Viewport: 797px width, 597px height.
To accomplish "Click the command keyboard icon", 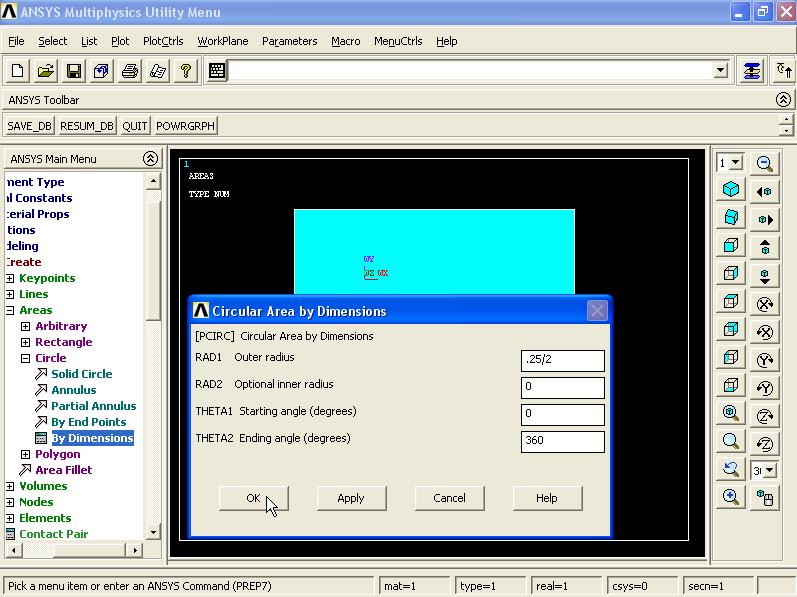I will [x=217, y=71].
